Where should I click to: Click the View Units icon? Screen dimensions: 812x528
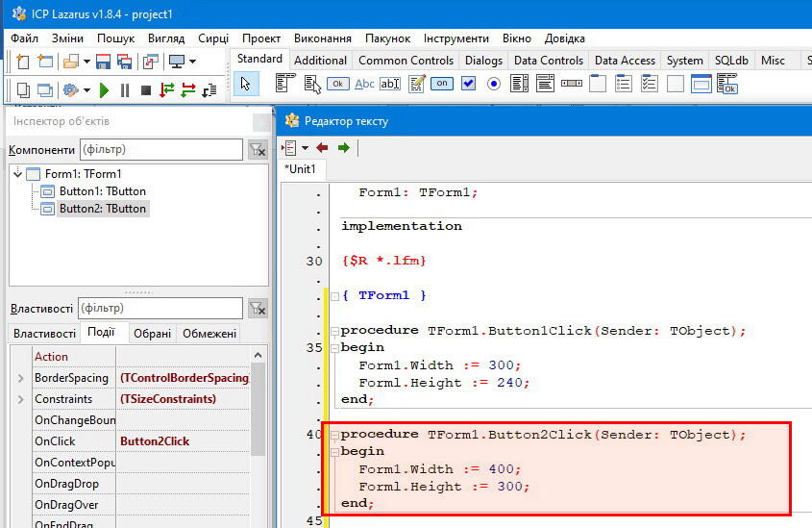tap(23, 90)
